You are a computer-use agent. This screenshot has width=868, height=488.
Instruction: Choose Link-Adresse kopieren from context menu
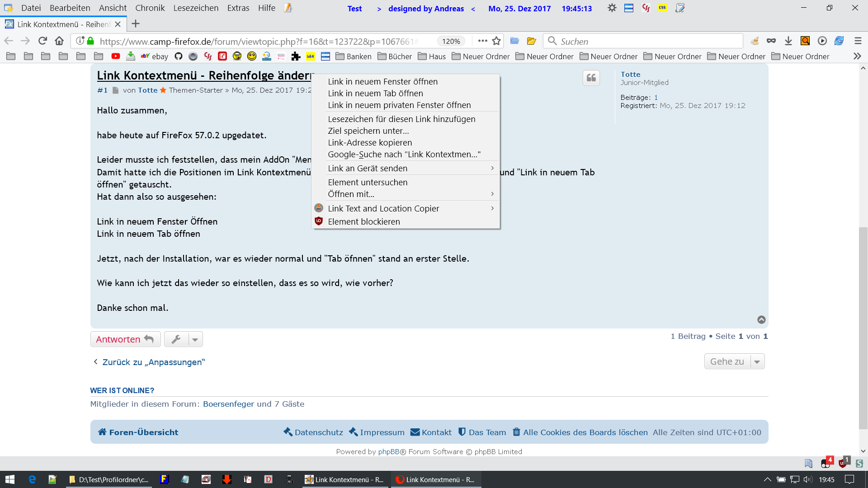point(370,143)
